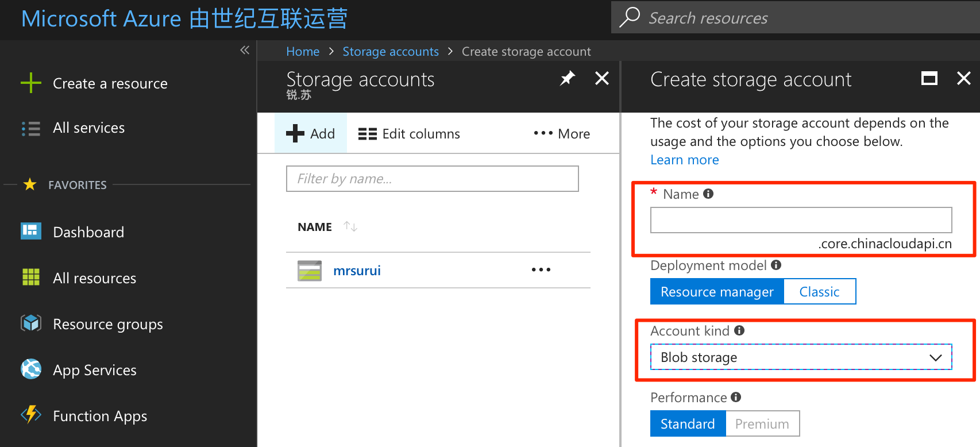Click the Favorites star icon
The height and width of the screenshot is (447, 980).
tap(30, 184)
